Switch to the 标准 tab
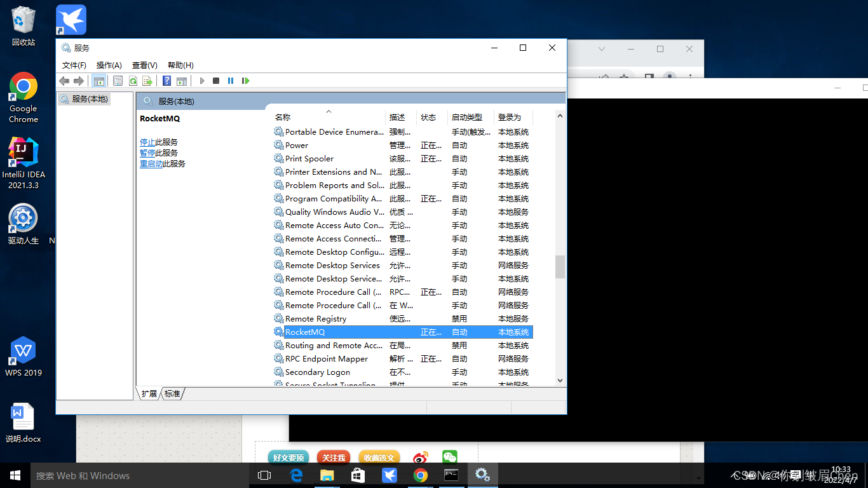Image resolution: width=868 pixels, height=488 pixels. (x=172, y=394)
